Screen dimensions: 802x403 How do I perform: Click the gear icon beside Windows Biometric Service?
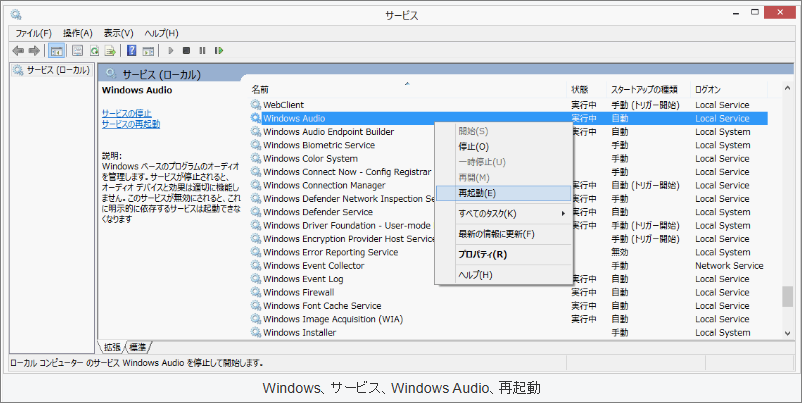(x=255, y=145)
